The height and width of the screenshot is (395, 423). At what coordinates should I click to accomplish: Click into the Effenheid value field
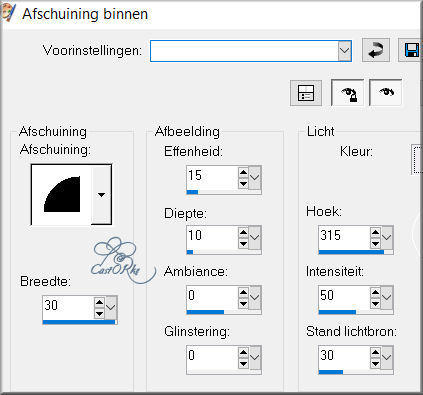[212, 177]
